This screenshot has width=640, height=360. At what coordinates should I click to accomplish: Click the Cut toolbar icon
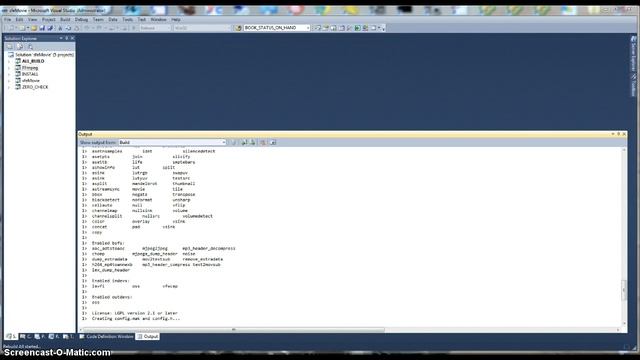60,28
